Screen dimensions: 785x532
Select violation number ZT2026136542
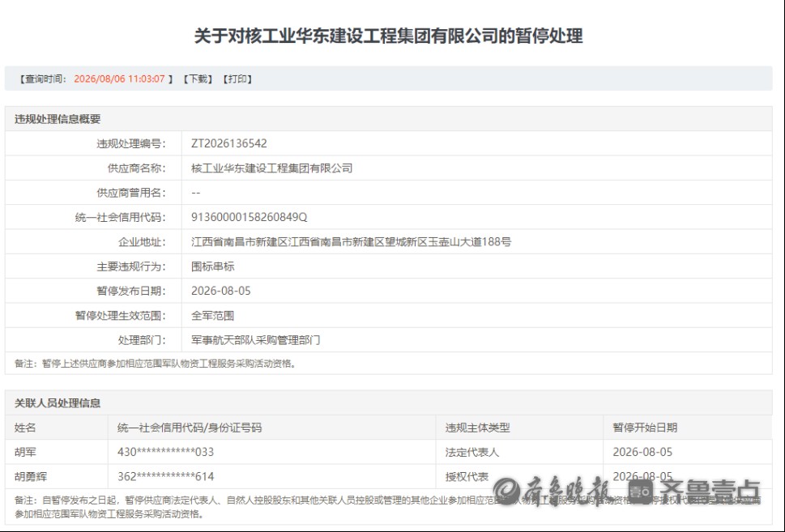[228, 143]
